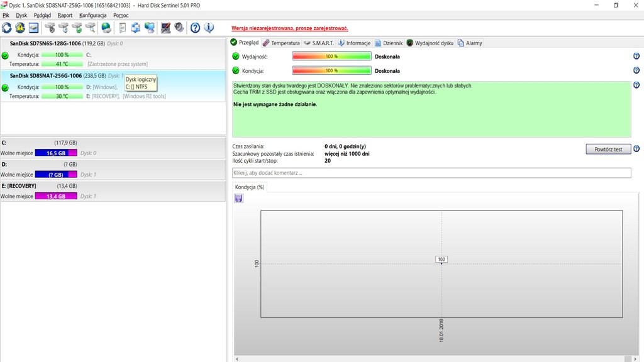Click the help icon beside Powtórz test
The image size is (644, 362).
636,149
